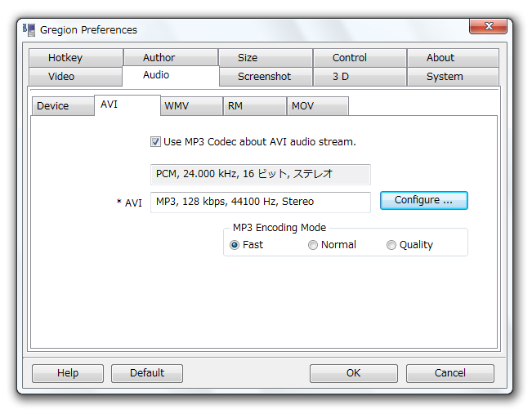Click the Cancel button

point(450,373)
